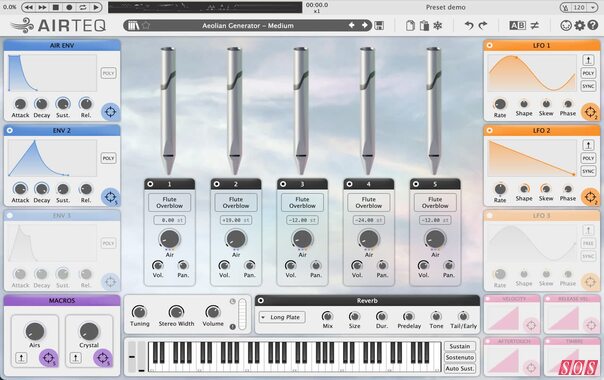Click the Auto Sust. button
Screen dimensions: 604x380
pos(460,368)
